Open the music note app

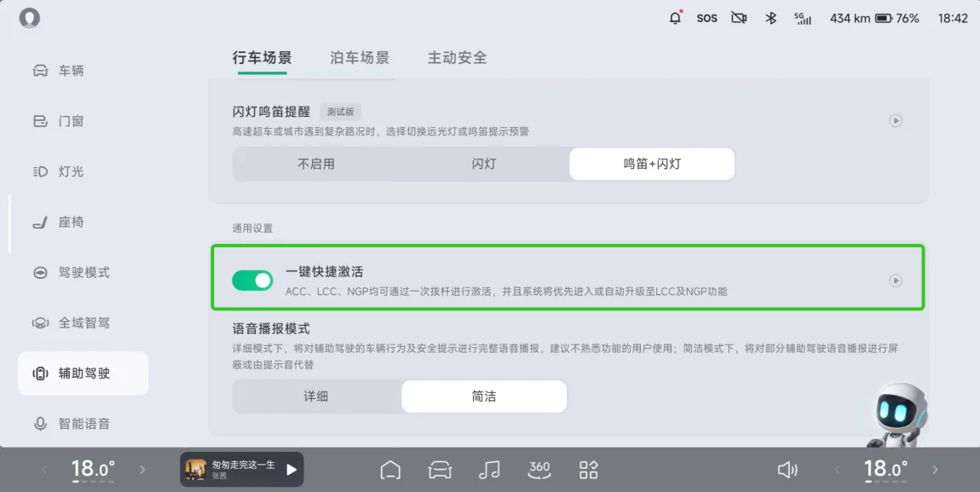tap(489, 470)
